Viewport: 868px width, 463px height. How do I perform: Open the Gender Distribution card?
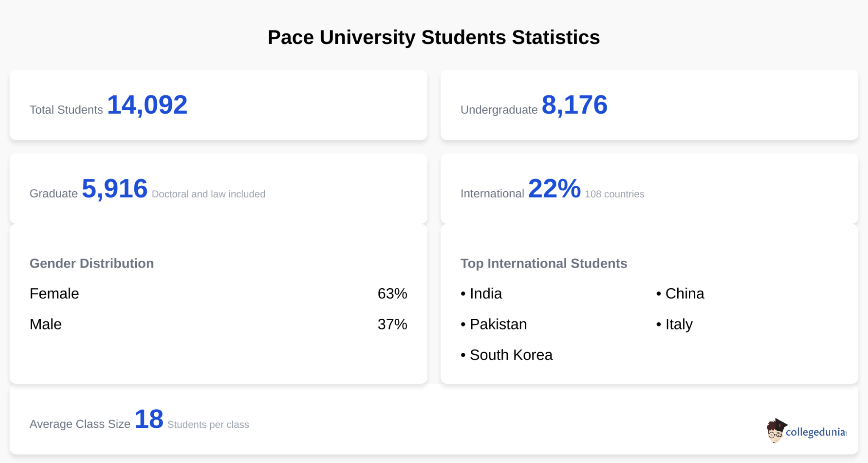pos(92,263)
